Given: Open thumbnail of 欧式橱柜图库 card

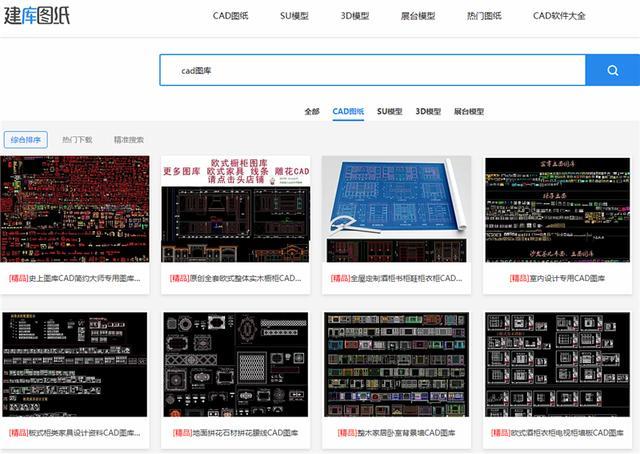Looking at the screenshot, I should (x=236, y=209).
